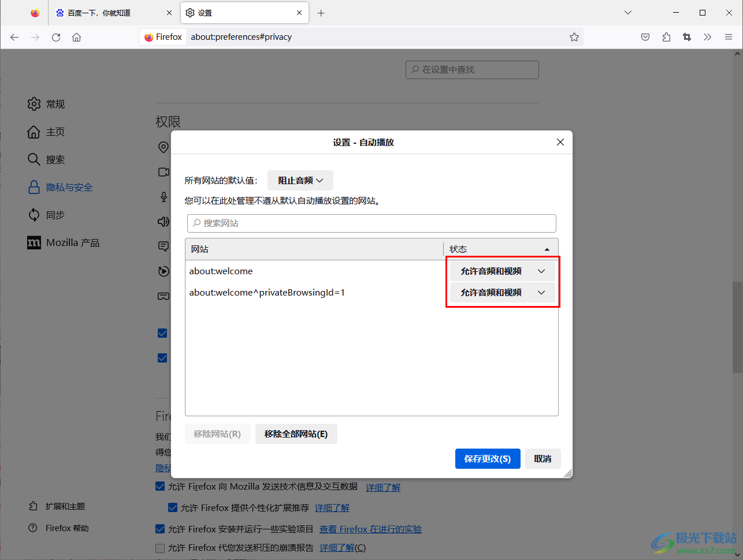Sort by the 网站 column header
This screenshot has height=560, width=743.
pos(314,249)
